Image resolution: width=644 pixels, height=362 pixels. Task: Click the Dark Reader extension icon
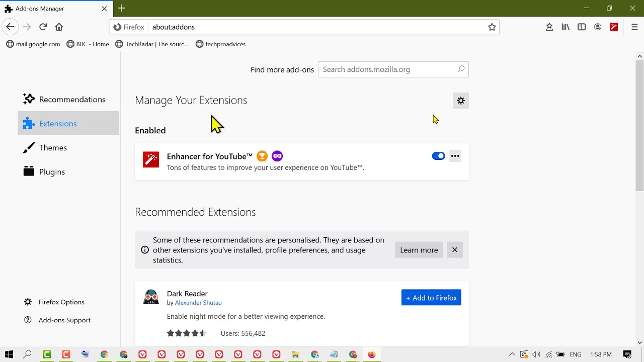tap(151, 297)
